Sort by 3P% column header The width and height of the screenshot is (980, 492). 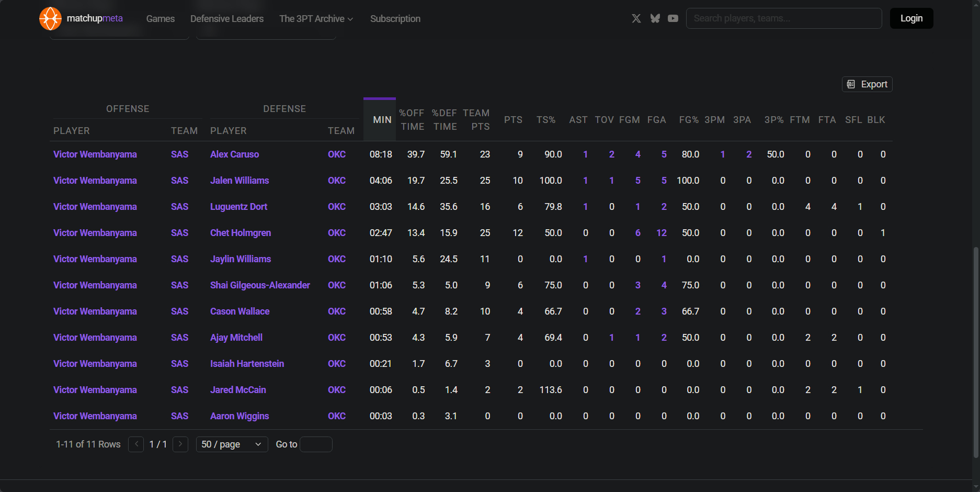click(x=774, y=120)
